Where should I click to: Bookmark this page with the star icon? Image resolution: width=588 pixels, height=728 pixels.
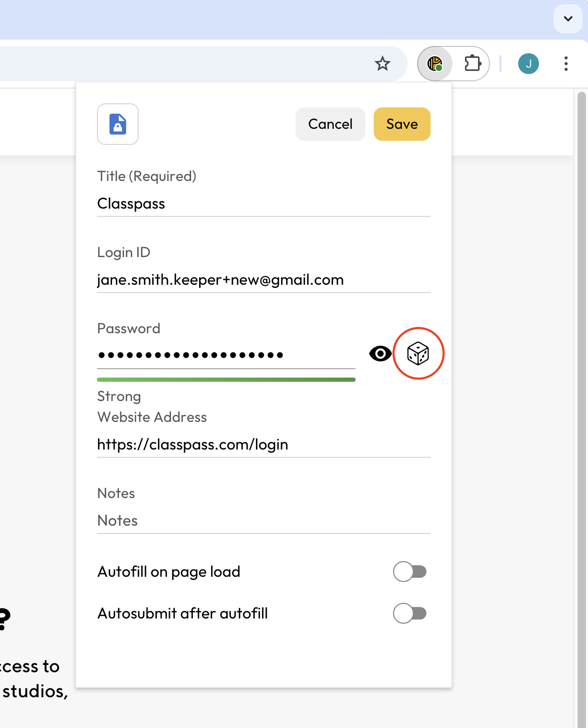tap(383, 64)
